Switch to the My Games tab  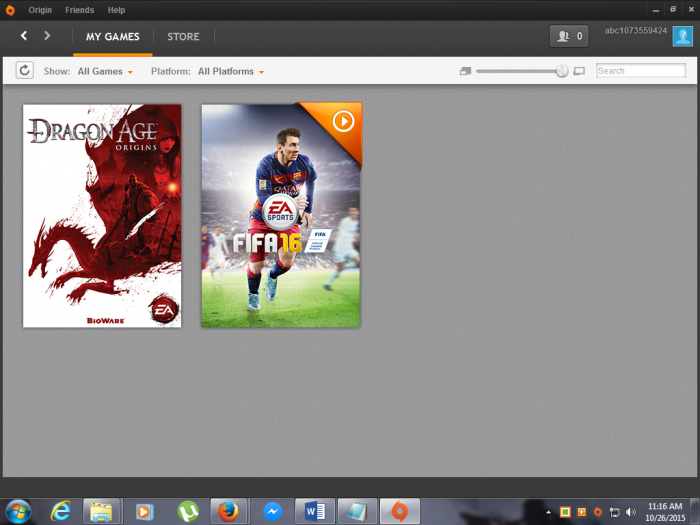coord(112,37)
